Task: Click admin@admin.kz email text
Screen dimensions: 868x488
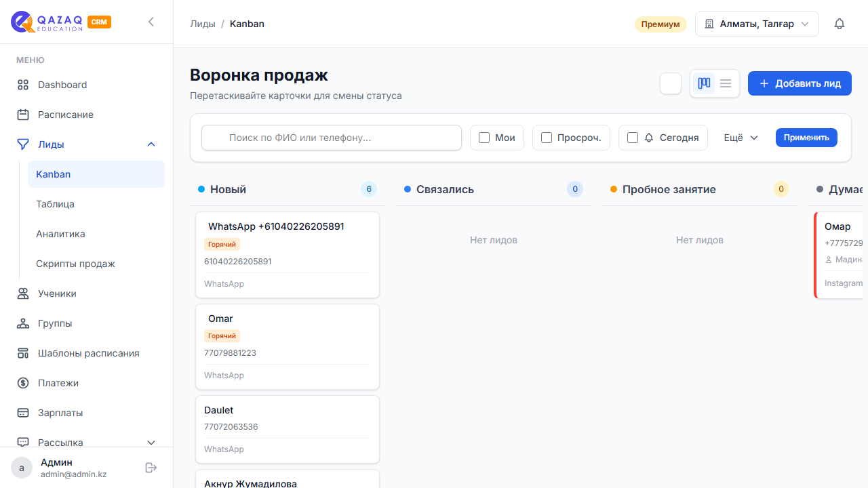Action: (74, 474)
